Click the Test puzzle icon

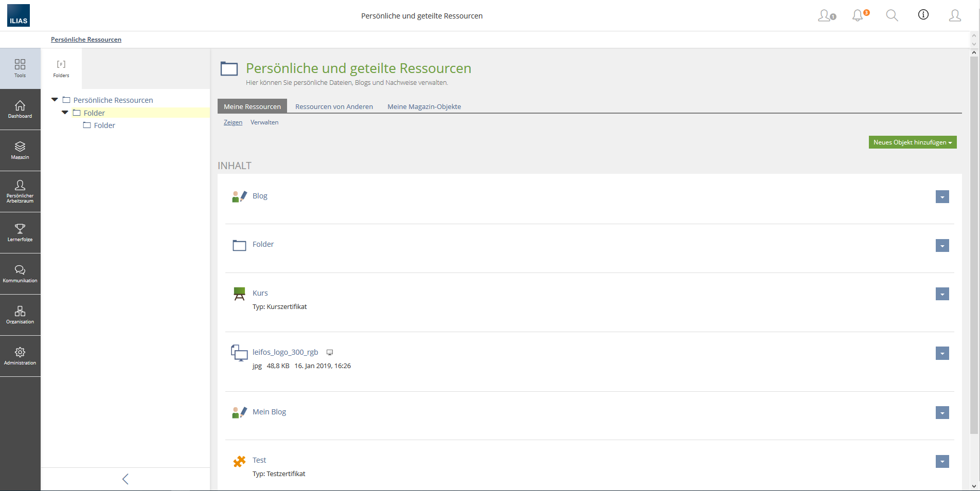239,461
